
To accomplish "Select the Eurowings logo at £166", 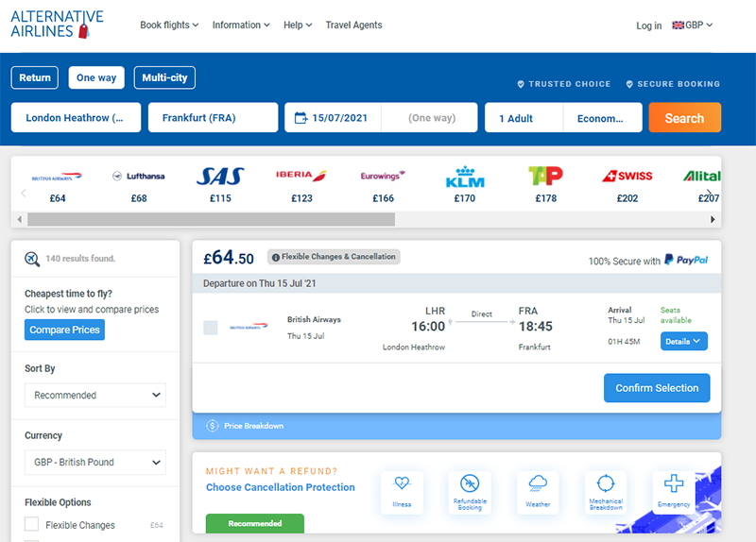I will click(x=383, y=176).
